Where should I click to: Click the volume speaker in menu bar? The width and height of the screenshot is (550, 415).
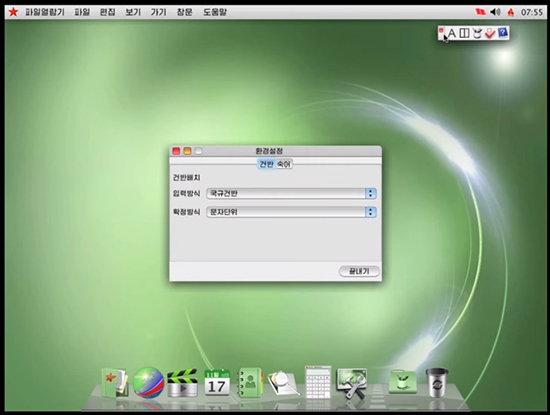point(495,12)
